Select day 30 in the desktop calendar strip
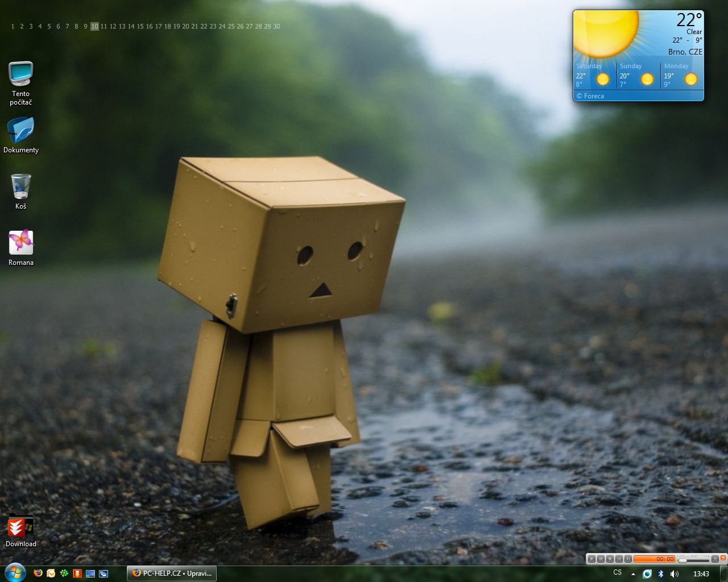 point(276,26)
